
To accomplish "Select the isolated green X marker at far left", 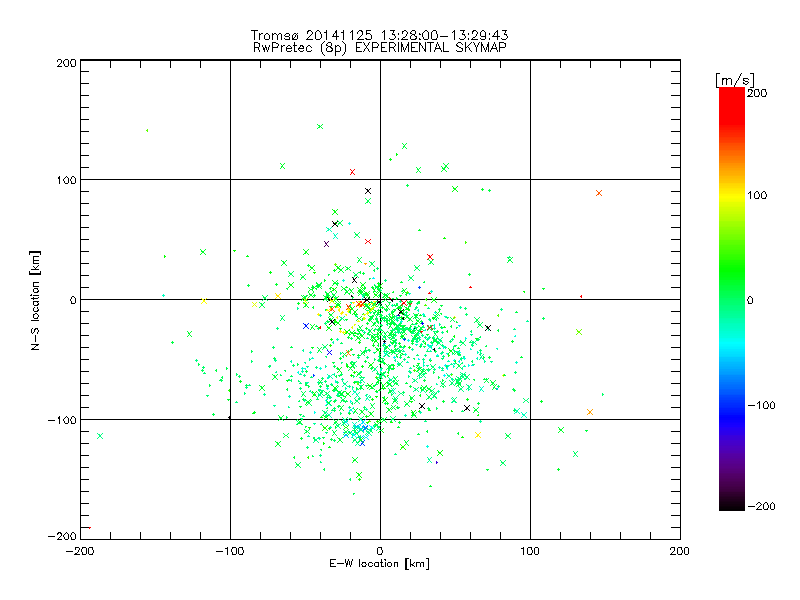I will [x=100, y=436].
